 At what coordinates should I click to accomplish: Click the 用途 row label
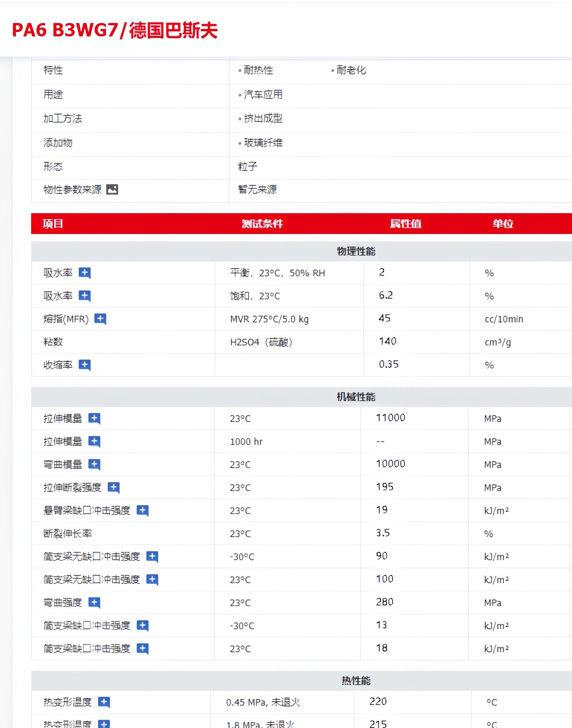point(53,95)
